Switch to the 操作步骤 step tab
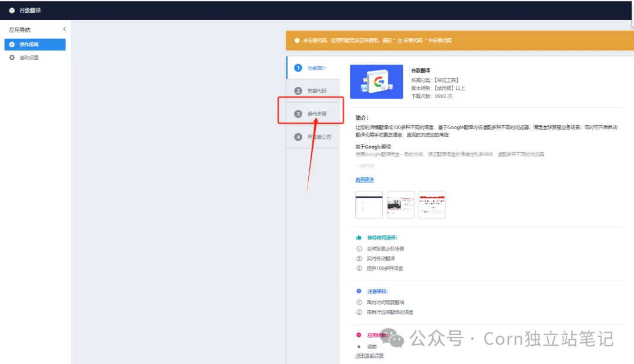 (x=312, y=114)
